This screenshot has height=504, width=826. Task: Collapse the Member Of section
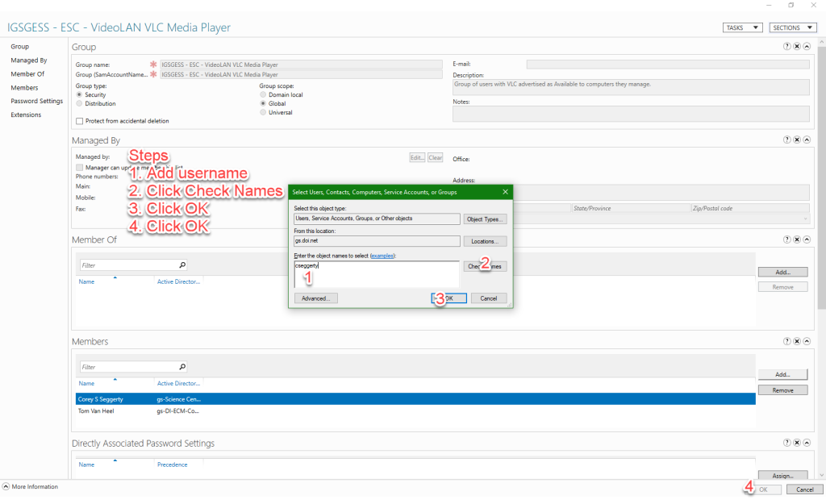point(807,239)
